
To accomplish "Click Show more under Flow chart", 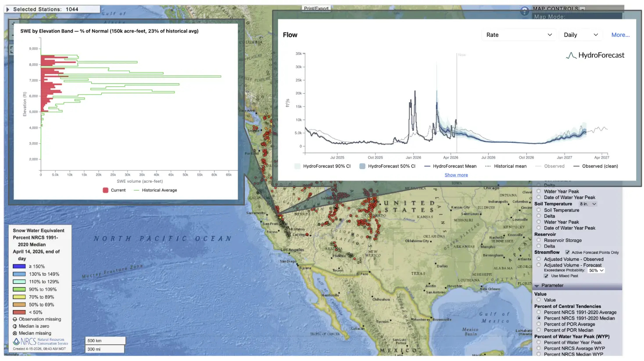I will click(456, 175).
